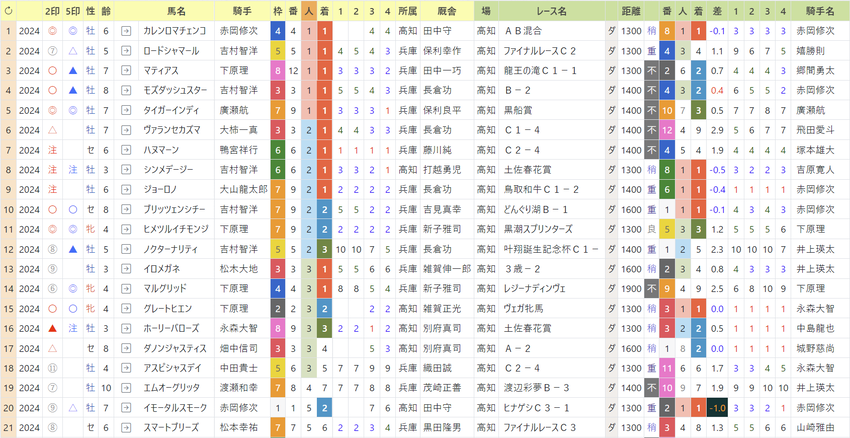
Task: Click the -1.0 margin cell
Action: (718, 408)
